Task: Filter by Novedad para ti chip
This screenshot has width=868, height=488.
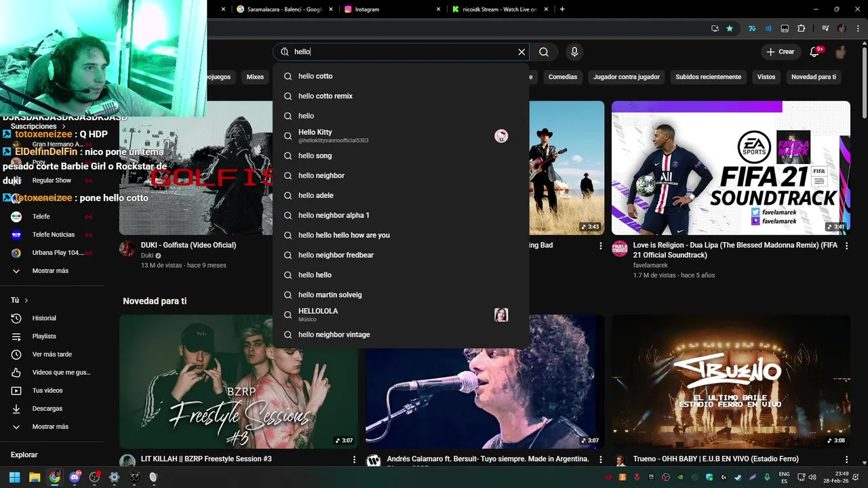Action: pos(814,77)
